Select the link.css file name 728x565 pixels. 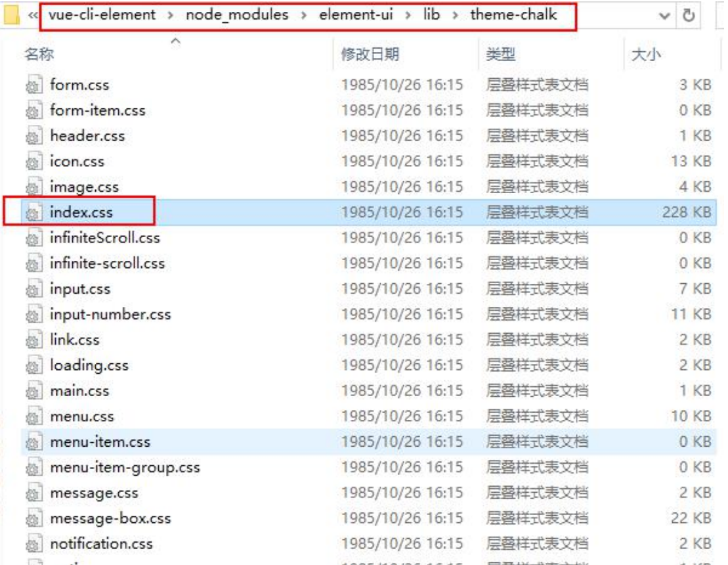pyautogui.click(x=75, y=340)
